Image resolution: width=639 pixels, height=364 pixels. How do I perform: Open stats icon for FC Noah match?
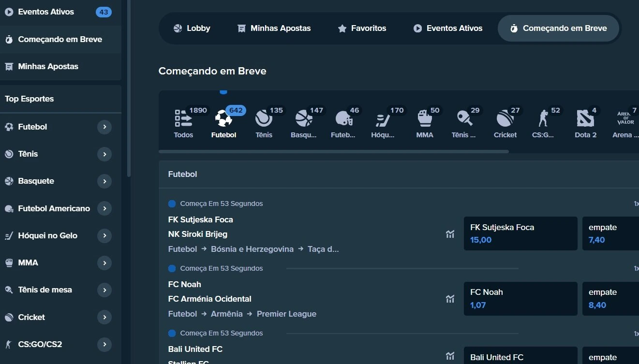(x=450, y=299)
